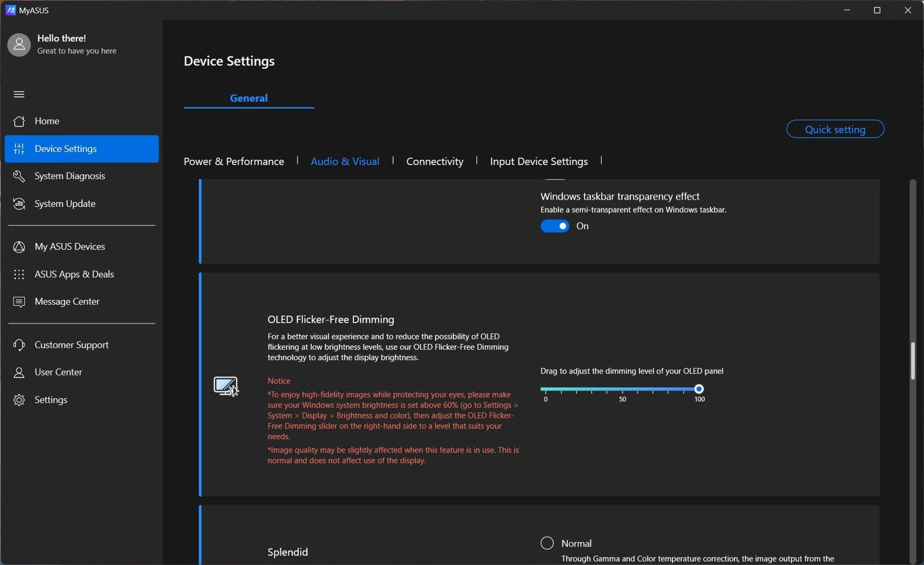Switch to Power & Performance section

click(234, 161)
